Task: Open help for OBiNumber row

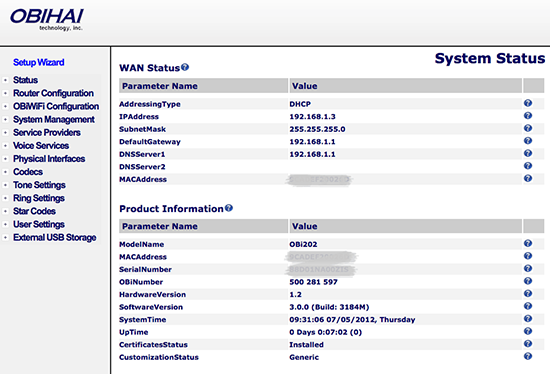Action: pyautogui.click(x=528, y=281)
